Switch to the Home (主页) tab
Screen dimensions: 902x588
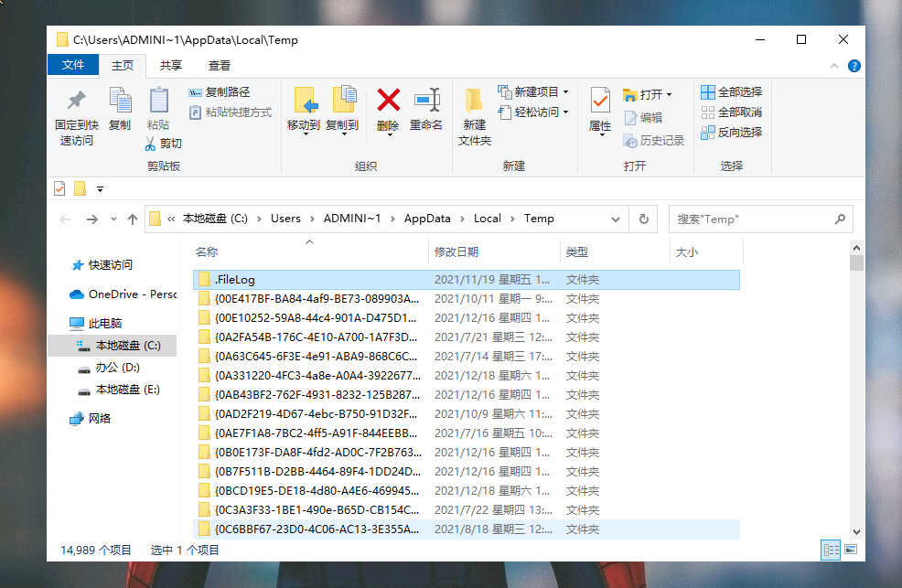[x=122, y=66]
